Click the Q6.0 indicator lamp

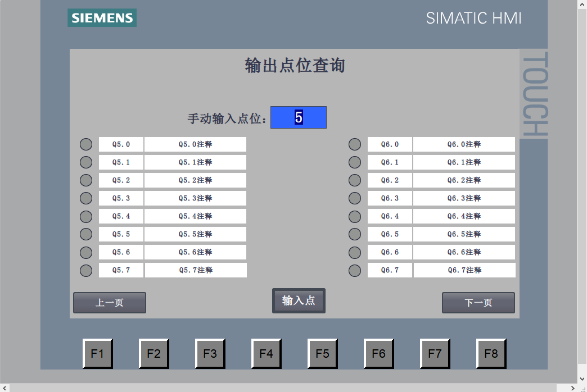354,144
